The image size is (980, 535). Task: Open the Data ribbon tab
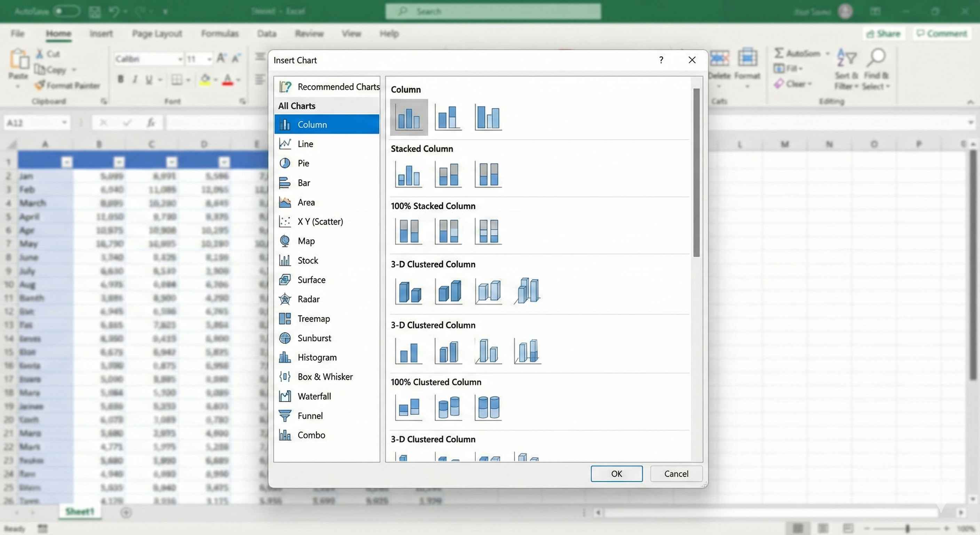(x=266, y=33)
